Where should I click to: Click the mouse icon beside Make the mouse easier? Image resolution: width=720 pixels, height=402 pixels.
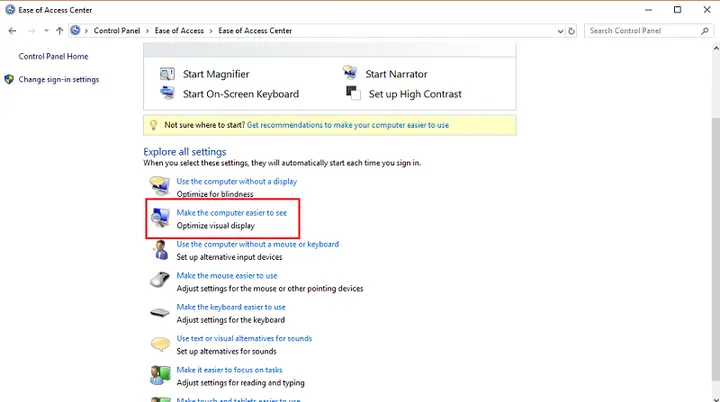[160, 280]
